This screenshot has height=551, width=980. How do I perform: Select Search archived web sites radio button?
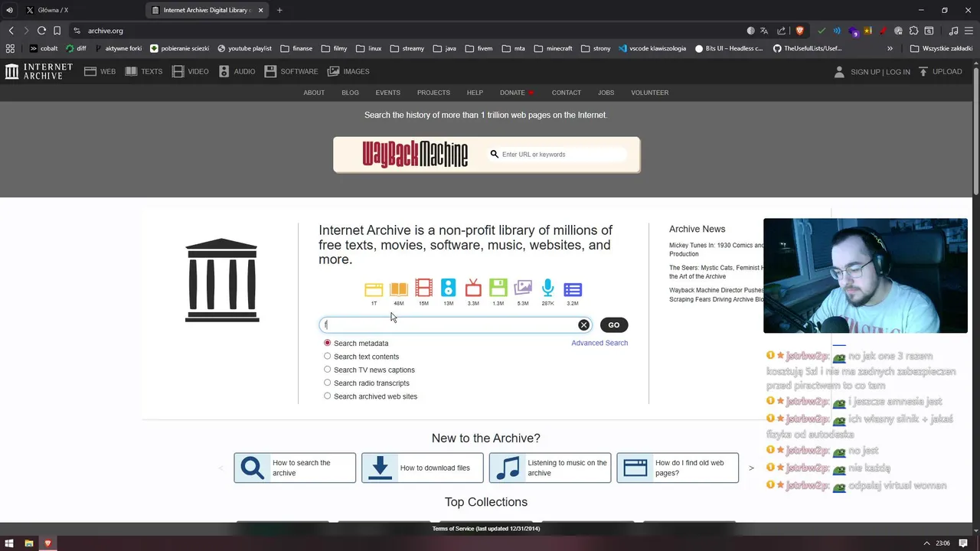point(327,396)
